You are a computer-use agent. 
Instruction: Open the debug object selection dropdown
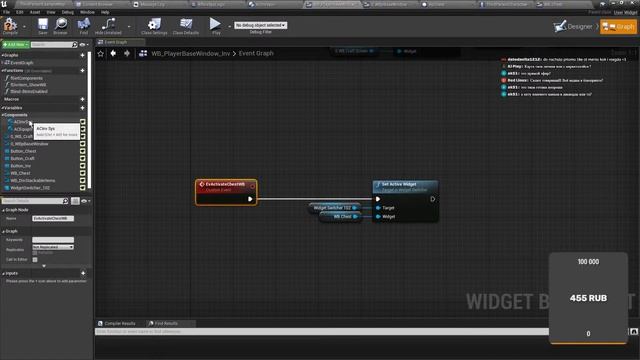click(260, 25)
